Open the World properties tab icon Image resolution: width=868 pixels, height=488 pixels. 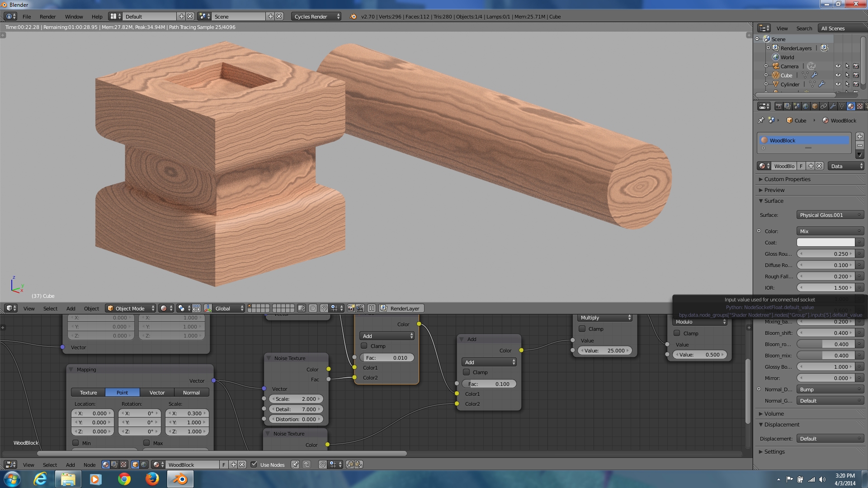click(806, 106)
